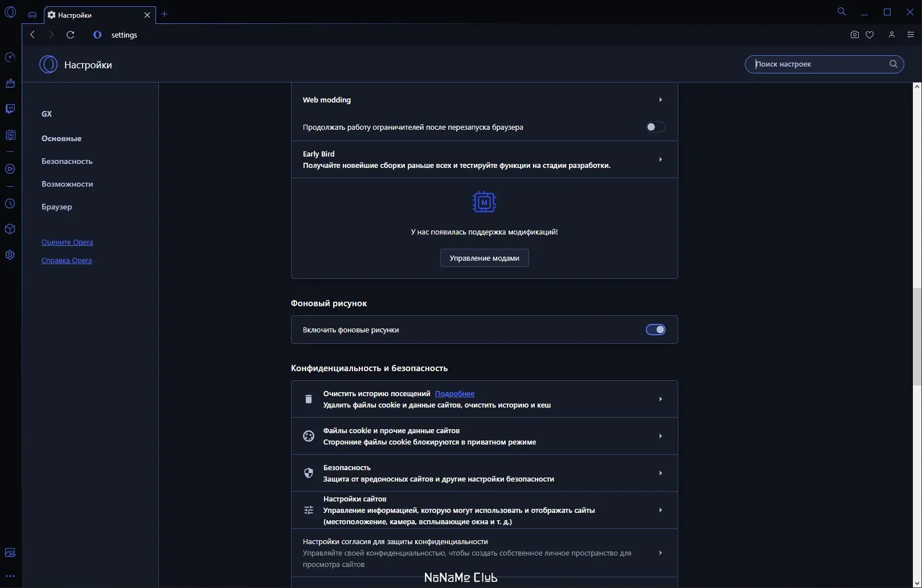Click the vertical page scrollbar thumb
922x588 pixels.
[x=917, y=336]
